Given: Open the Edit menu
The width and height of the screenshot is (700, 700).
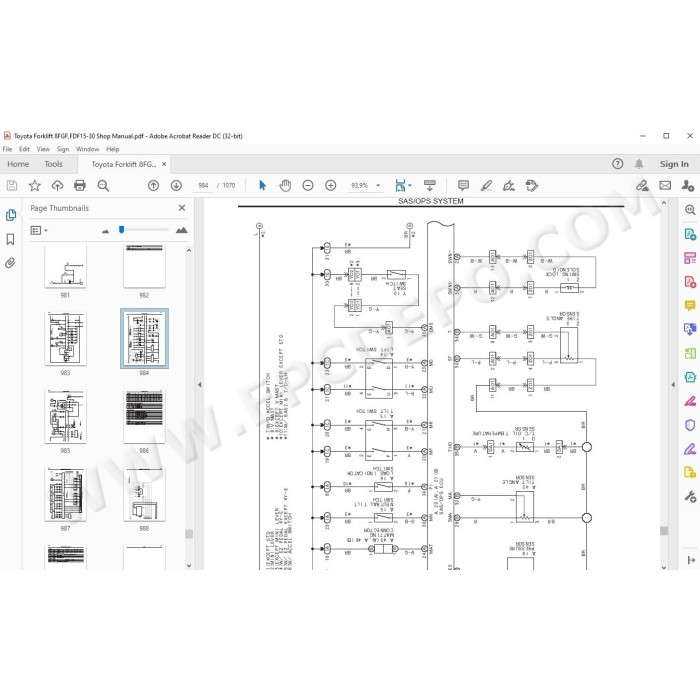Looking at the screenshot, I should 24,149.
